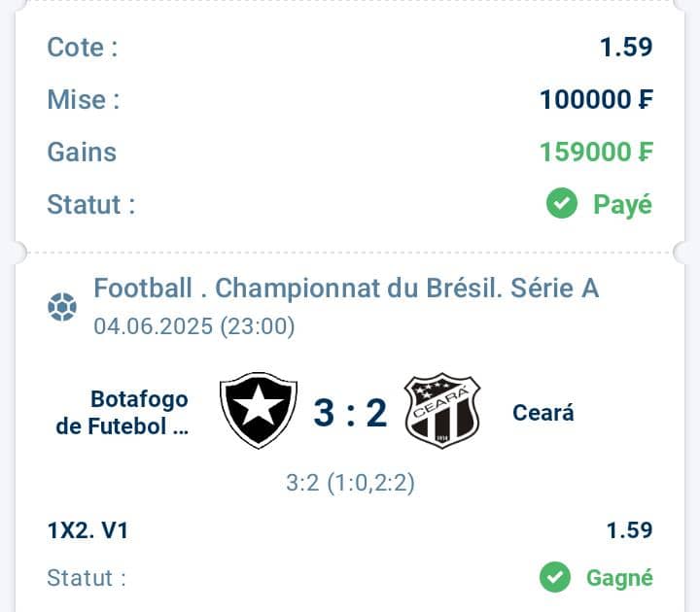The width and height of the screenshot is (700, 612).
Task: Click the Mise label
Action: point(84,99)
